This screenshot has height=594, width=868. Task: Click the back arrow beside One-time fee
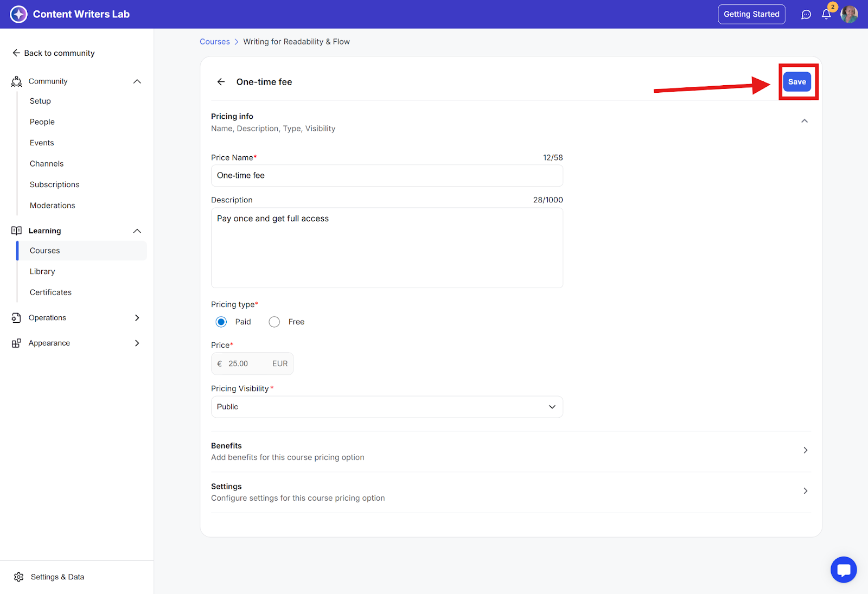pos(221,82)
